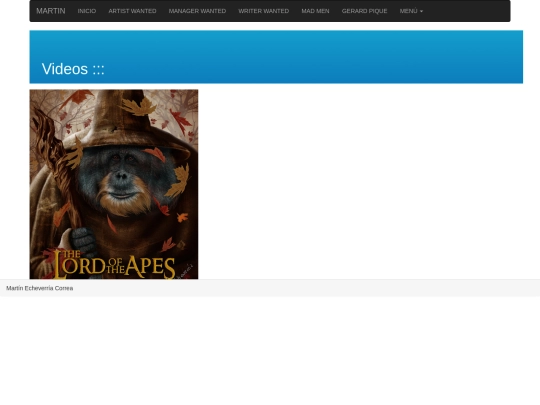This screenshot has height=405, width=540.
Task: Open the MANAGER WANTED page
Action: point(197,11)
